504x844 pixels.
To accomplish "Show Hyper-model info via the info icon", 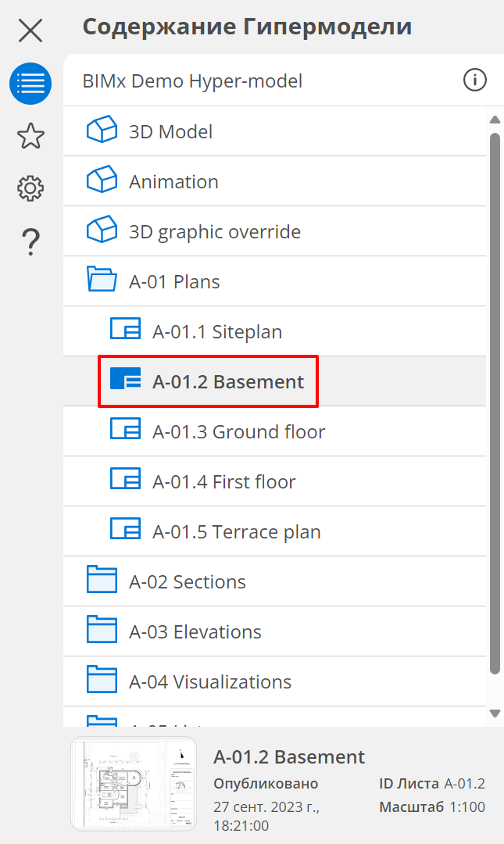I will point(475,80).
